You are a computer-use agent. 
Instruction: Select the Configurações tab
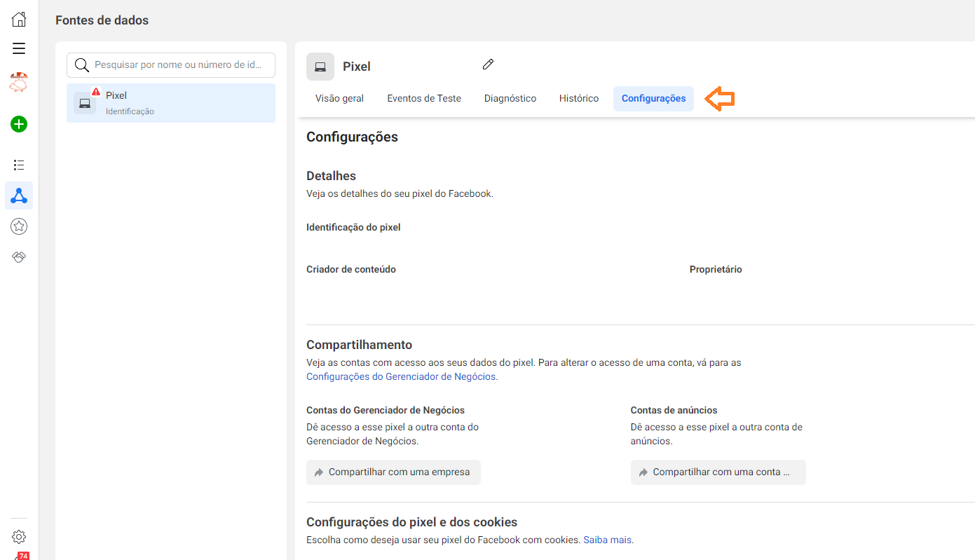(x=653, y=99)
